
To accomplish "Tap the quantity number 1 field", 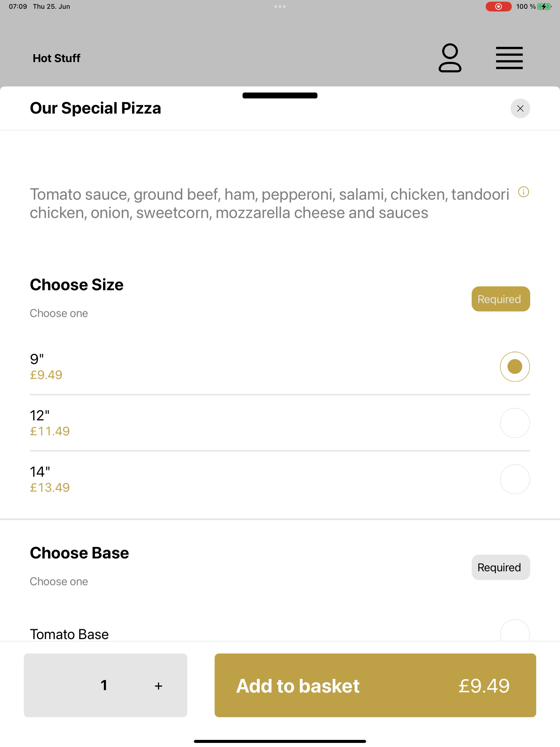I will [104, 685].
